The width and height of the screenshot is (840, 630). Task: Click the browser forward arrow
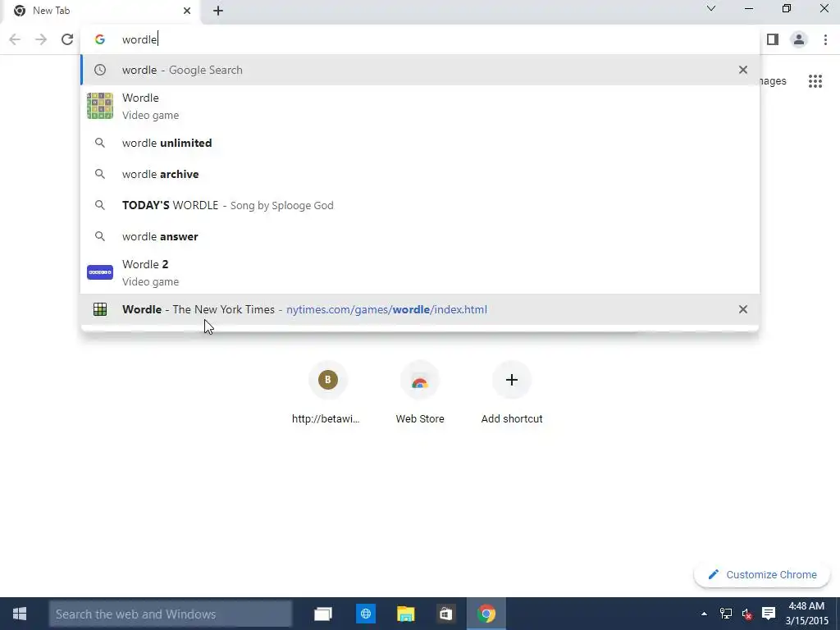click(x=41, y=39)
